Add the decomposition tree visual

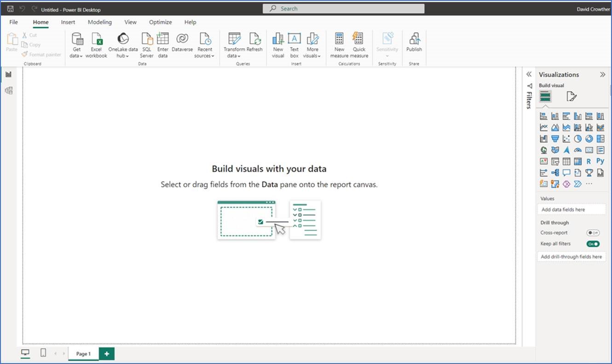click(x=555, y=173)
